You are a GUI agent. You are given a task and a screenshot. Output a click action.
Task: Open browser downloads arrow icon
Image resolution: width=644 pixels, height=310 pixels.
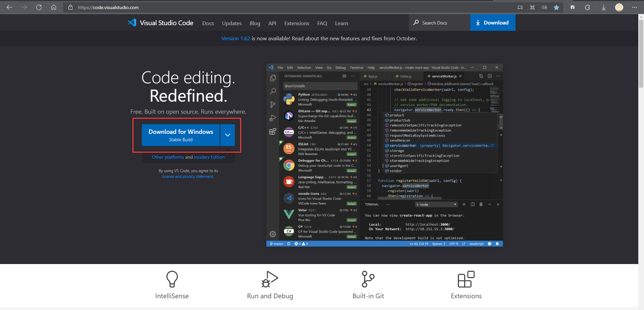pos(603,7)
